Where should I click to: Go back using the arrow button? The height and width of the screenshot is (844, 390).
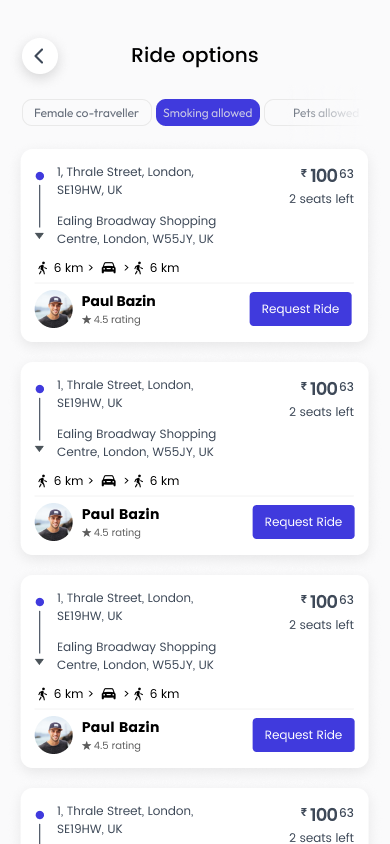[40, 56]
